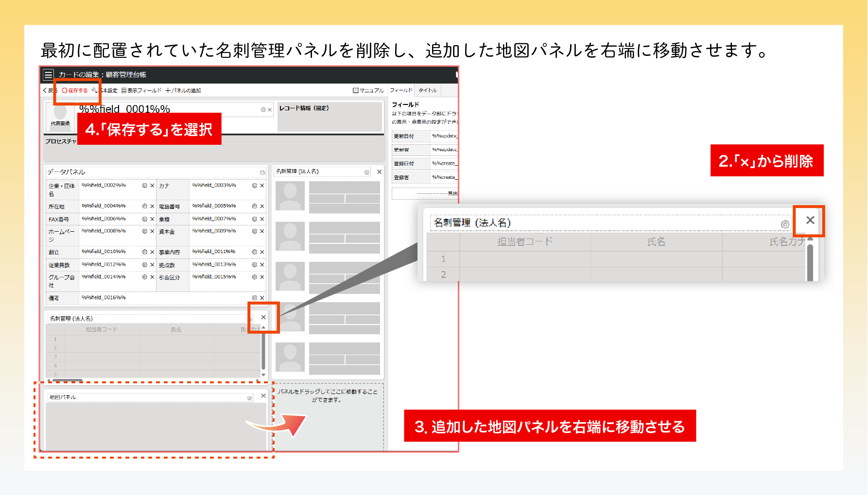Switch to the タイトル tab
868x496 pixels.
(428, 90)
